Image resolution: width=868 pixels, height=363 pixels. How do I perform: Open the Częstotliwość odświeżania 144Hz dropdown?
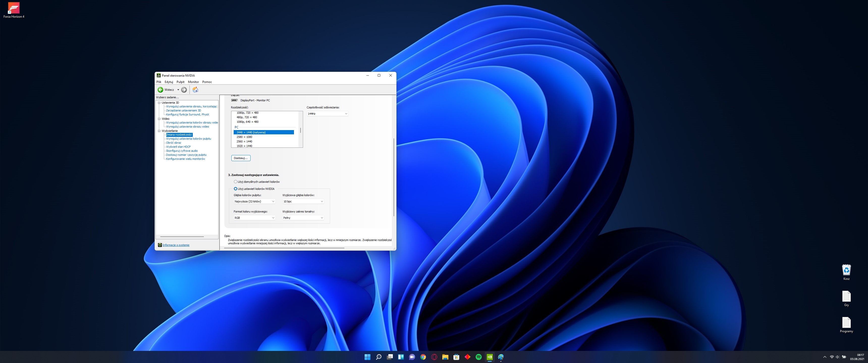pyautogui.click(x=327, y=114)
